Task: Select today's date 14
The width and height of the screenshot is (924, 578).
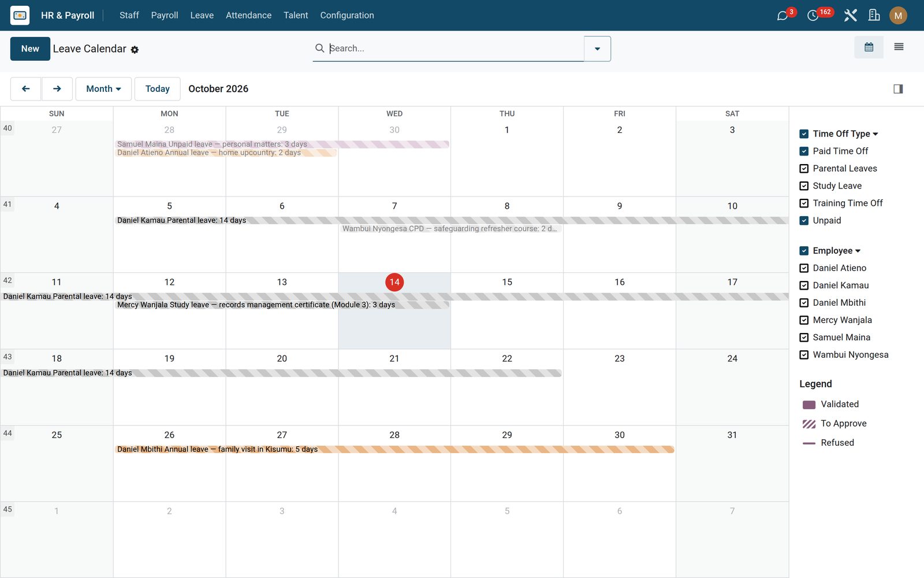Action: pos(394,282)
